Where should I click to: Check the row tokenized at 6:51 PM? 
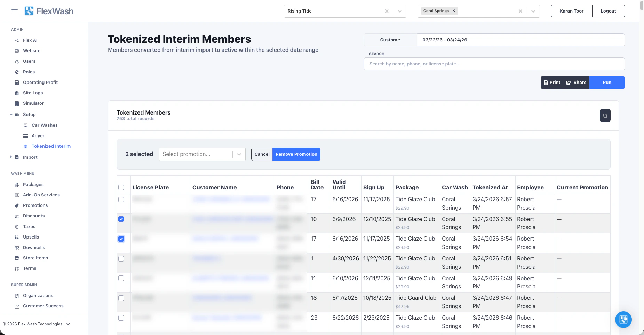[121, 259]
